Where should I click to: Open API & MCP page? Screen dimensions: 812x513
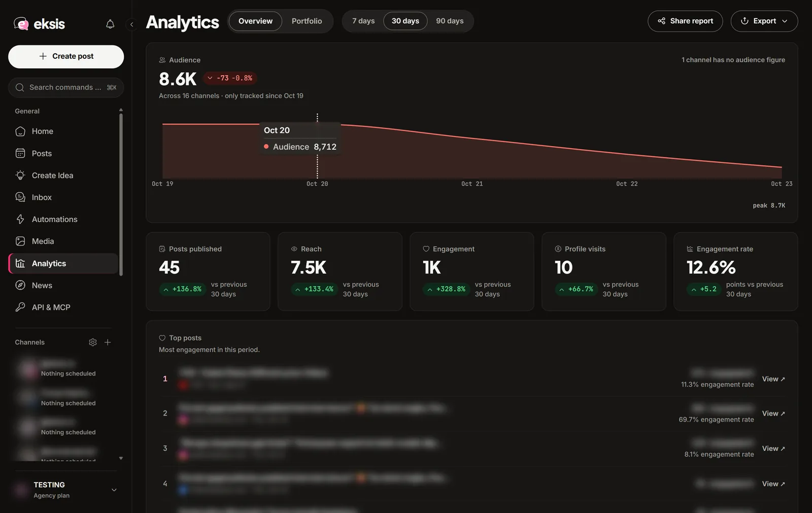[63, 307]
